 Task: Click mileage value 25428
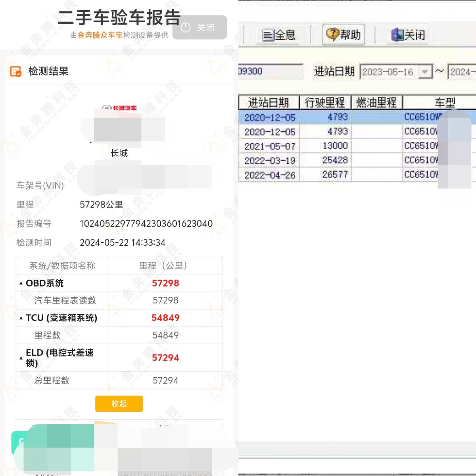tap(335, 160)
